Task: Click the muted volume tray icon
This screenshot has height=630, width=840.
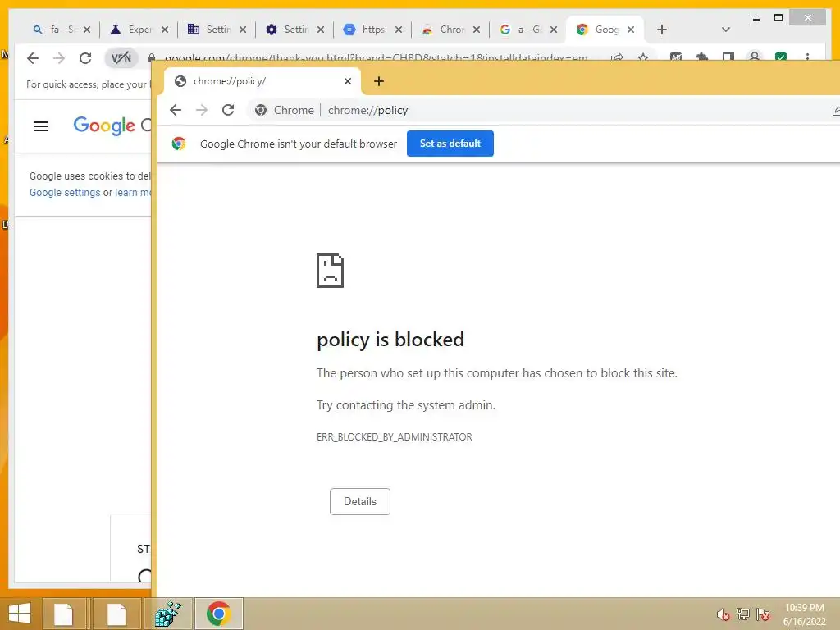Action: 724,614
